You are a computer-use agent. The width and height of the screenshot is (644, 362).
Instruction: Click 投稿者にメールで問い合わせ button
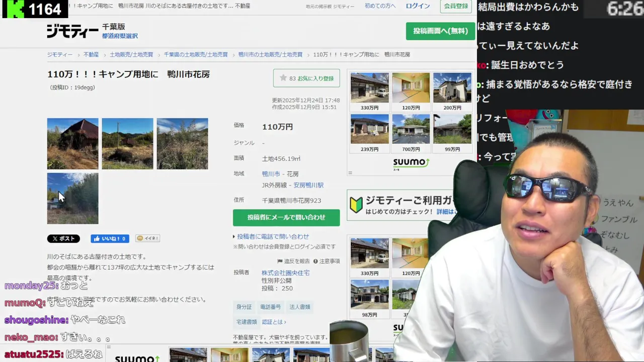(x=286, y=218)
